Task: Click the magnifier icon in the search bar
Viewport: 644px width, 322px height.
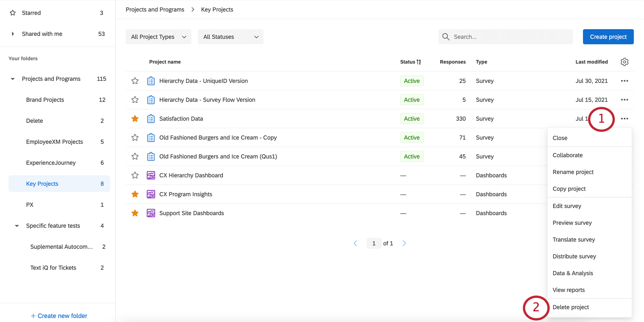Action: coord(446,37)
